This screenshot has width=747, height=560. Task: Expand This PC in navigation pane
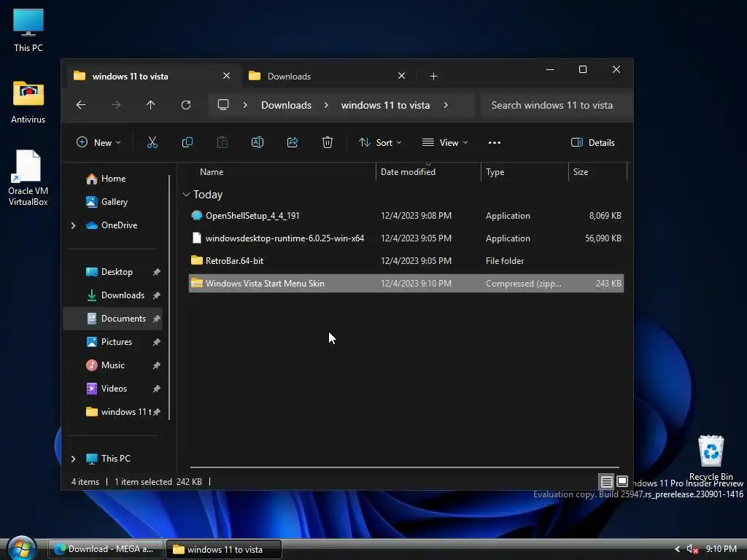click(74, 459)
